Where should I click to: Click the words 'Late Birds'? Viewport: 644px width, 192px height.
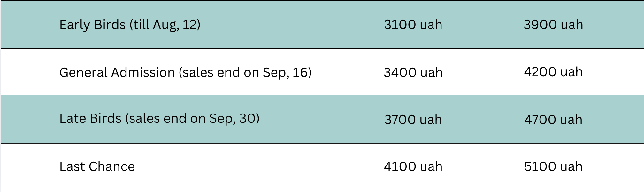pyautogui.click(x=90, y=119)
